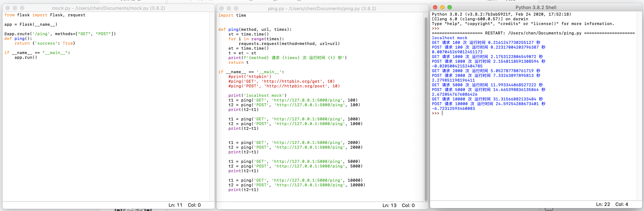Image resolution: width=644 pixels, height=211 pixels.
Task: Click the Python 3.8.2 Shell title text
Action: click(536, 7)
